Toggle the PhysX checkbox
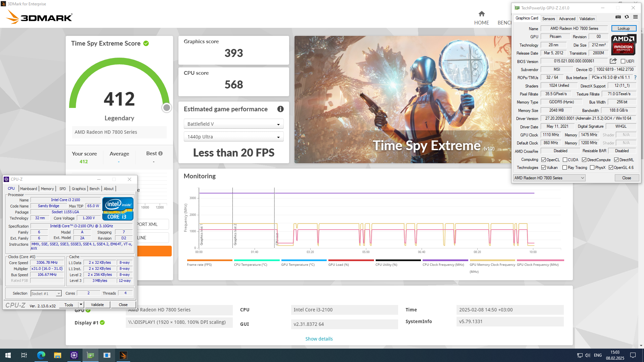644x362 pixels. click(592, 168)
